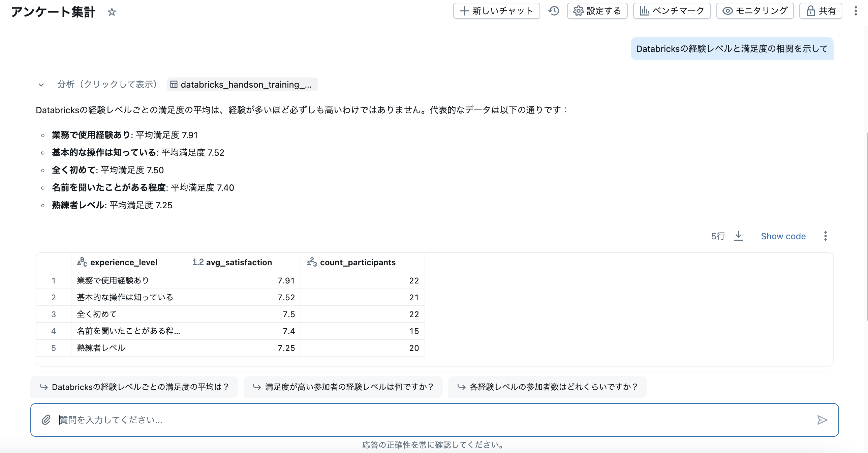Click the 1.2 numeric icon on avg_satisfaction column
The width and height of the screenshot is (868, 453).
point(198,262)
